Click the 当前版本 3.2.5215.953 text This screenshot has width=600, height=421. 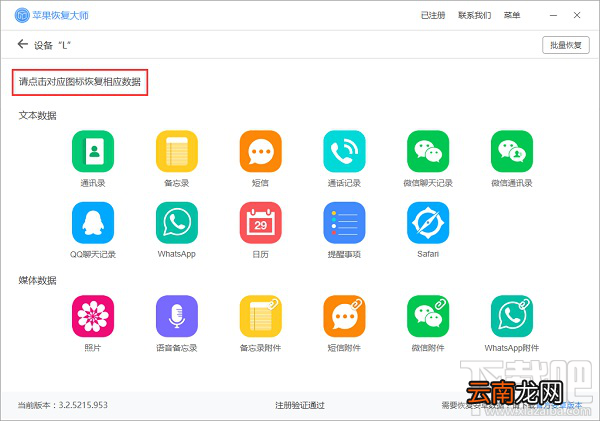[63, 405]
